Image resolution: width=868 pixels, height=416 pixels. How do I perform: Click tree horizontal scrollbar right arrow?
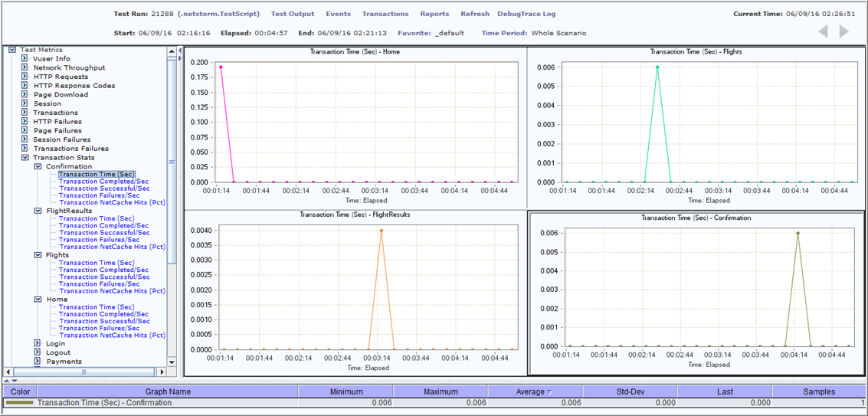click(162, 371)
